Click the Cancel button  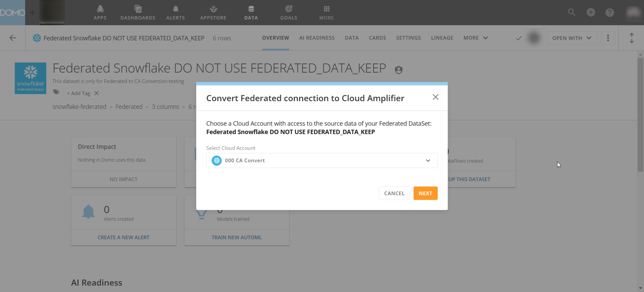point(394,193)
